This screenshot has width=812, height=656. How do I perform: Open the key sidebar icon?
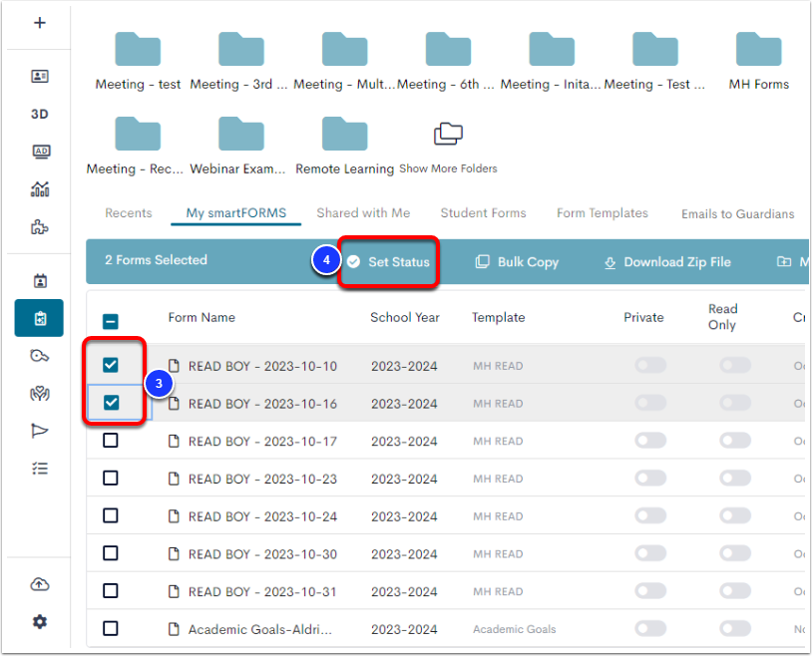click(x=40, y=356)
